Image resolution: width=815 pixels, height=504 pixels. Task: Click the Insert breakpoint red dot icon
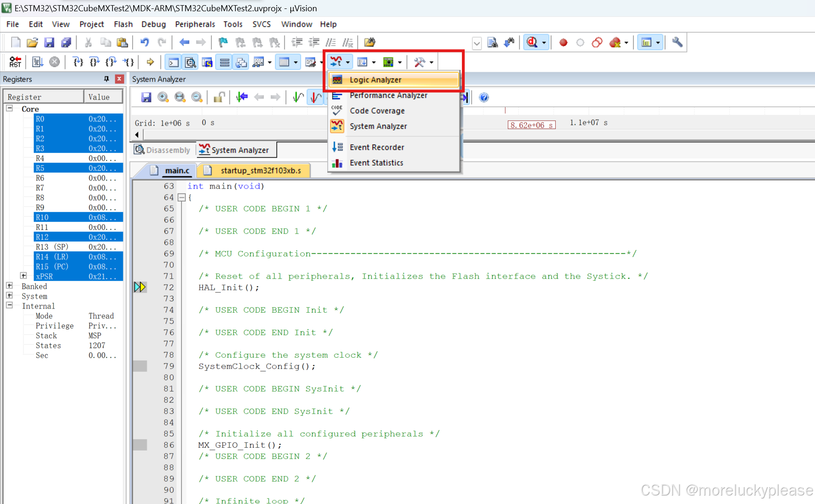(x=563, y=43)
